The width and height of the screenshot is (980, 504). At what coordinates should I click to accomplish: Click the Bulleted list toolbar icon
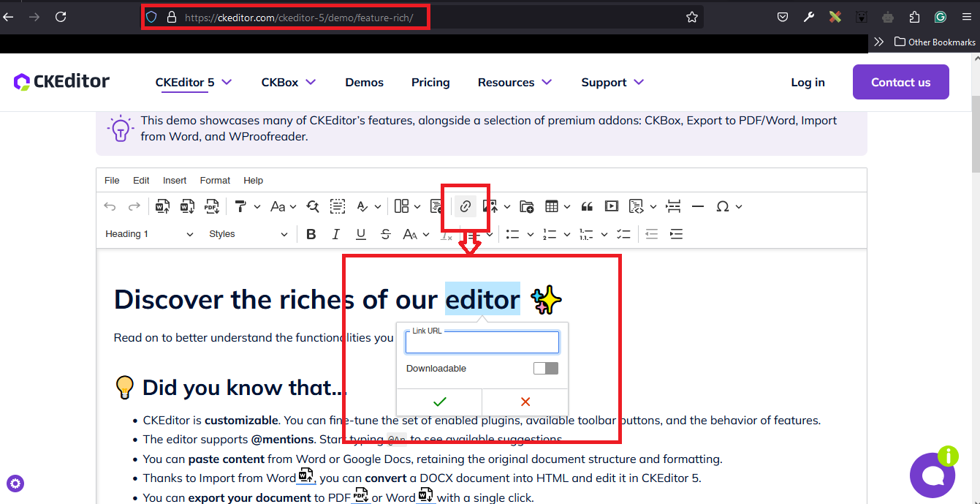pos(512,234)
